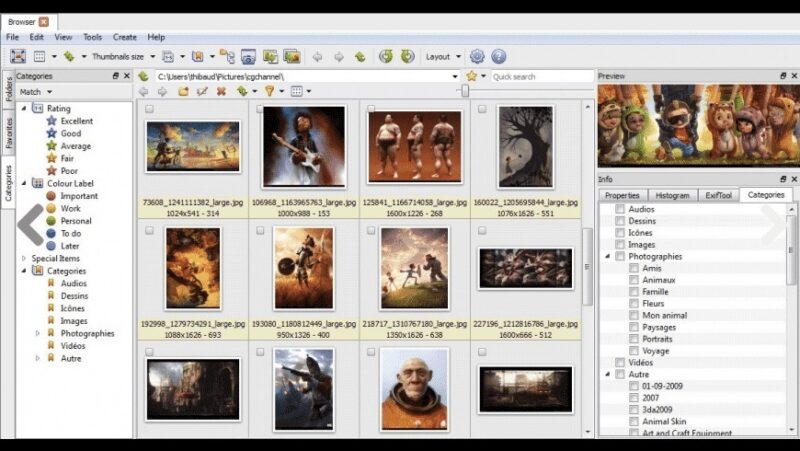The image size is (800, 451).
Task: Open settings via the blue gear icon
Action: tap(477, 57)
